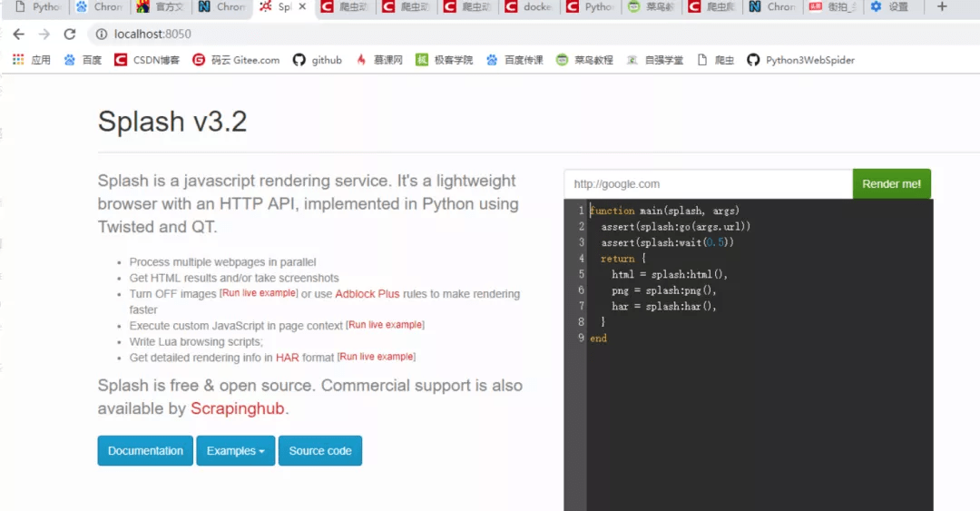Screen dimensions: 980x511
Task: Open the github bookmark
Action: (318, 60)
